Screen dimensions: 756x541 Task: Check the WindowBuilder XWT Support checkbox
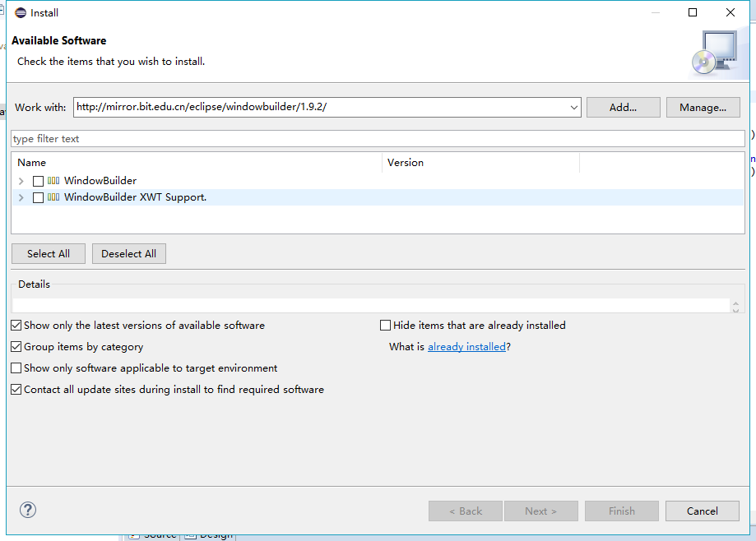(38, 197)
